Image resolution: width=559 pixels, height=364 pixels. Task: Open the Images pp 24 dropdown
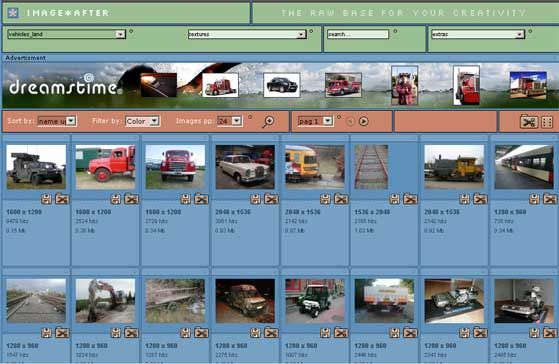click(230, 121)
